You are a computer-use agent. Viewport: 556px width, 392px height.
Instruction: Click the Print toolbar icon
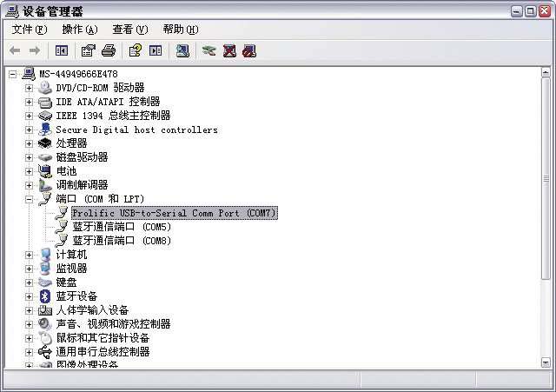[x=109, y=50]
